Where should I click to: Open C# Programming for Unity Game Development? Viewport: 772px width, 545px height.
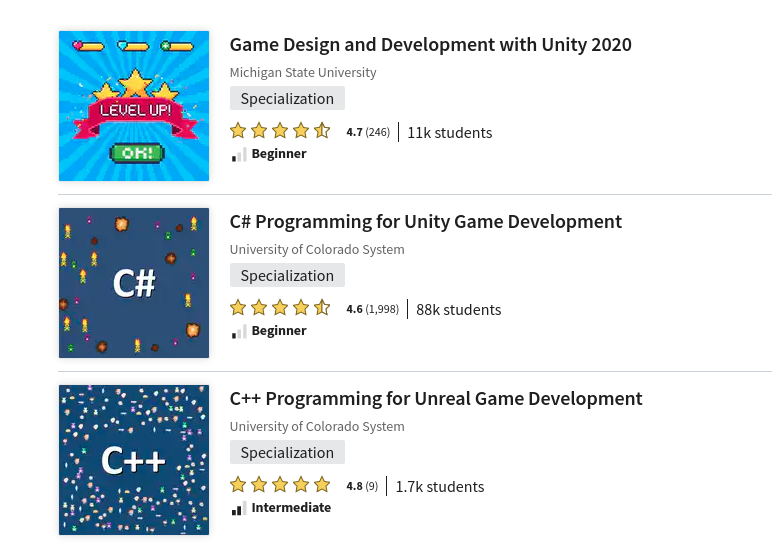[425, 222]
